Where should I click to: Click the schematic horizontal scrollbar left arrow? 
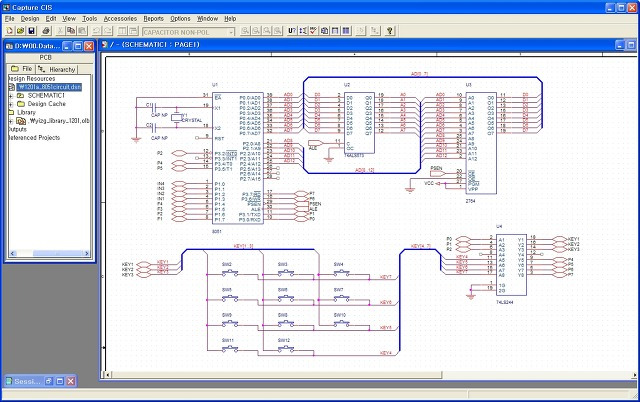(x=107, y=375)
